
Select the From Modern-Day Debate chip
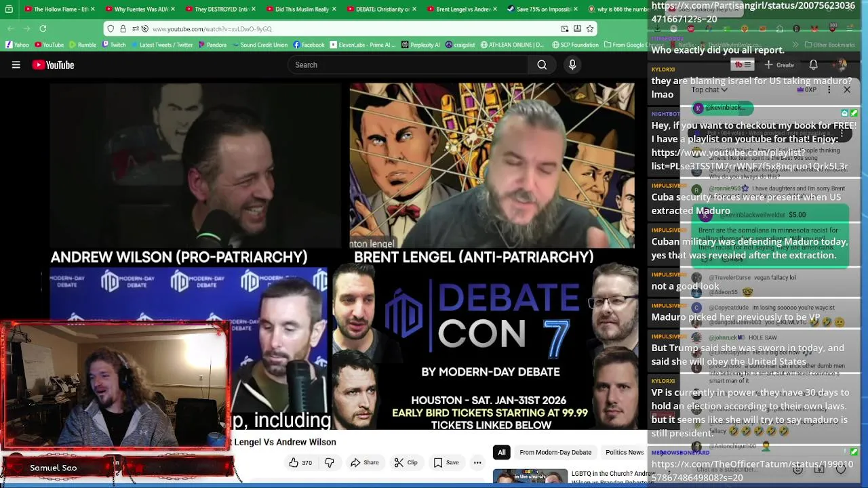(x=555, y=452)
